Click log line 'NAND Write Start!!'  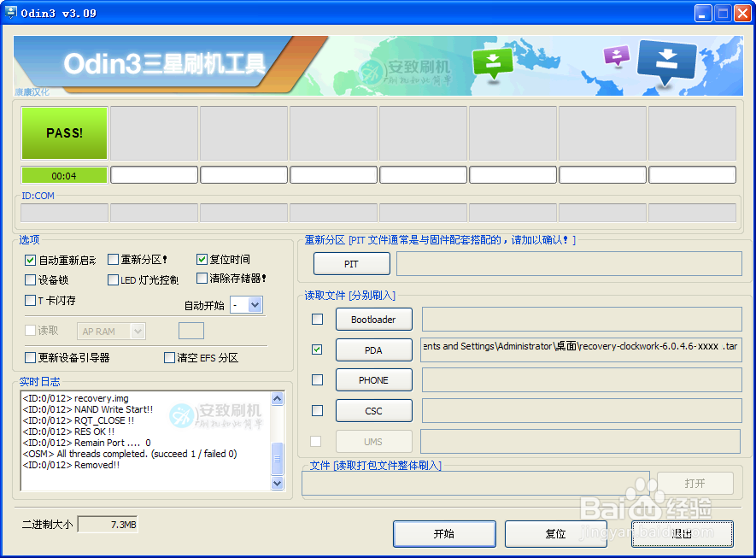tap(88, 409)
